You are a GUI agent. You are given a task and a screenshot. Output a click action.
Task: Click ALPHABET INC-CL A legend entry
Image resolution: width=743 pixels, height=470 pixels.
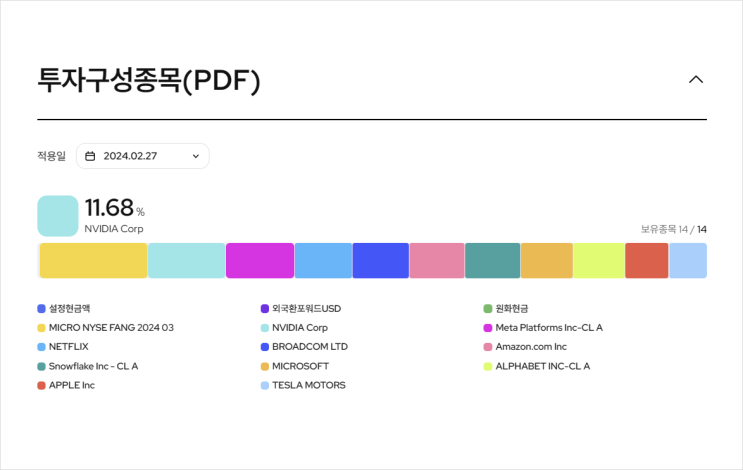(x=537, y=366)
